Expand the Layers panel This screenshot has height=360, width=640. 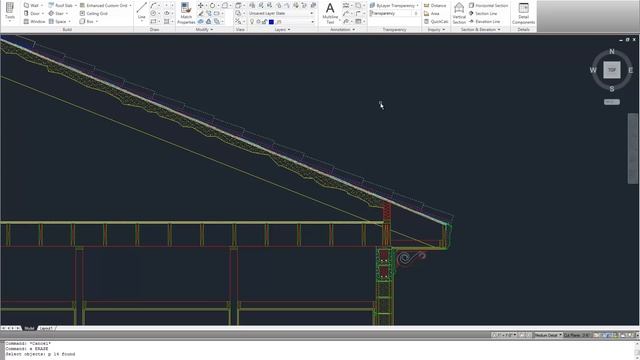pyautogui.click(x=282, y=29)
